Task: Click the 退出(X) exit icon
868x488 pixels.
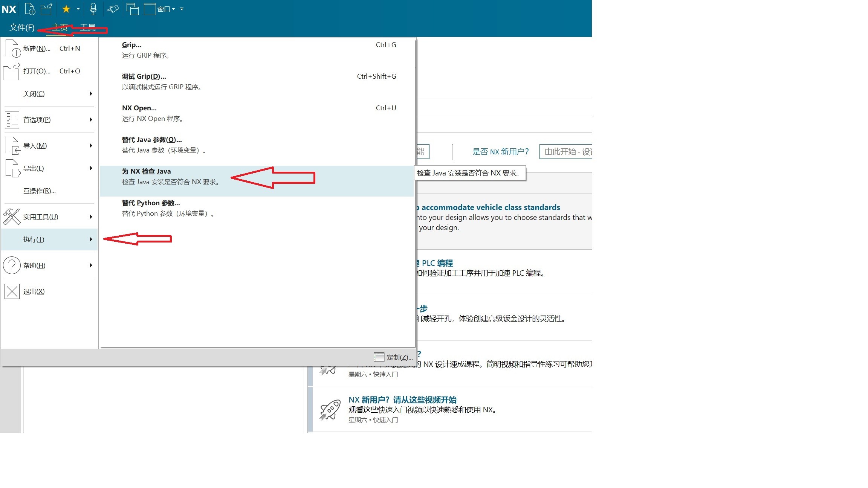Action: click(x=12, y=291)
